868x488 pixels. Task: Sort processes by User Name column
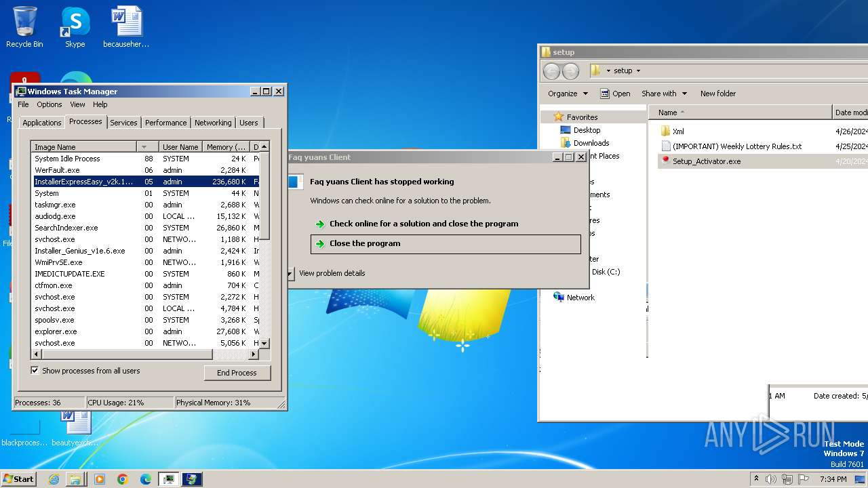click(180, 146)
